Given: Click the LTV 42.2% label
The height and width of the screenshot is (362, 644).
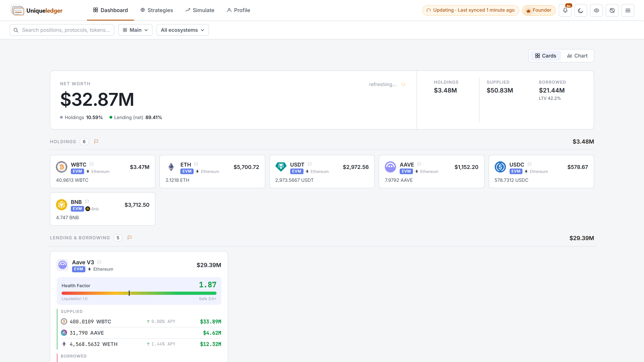Looking at the screenshot, I should coord(550,98).
